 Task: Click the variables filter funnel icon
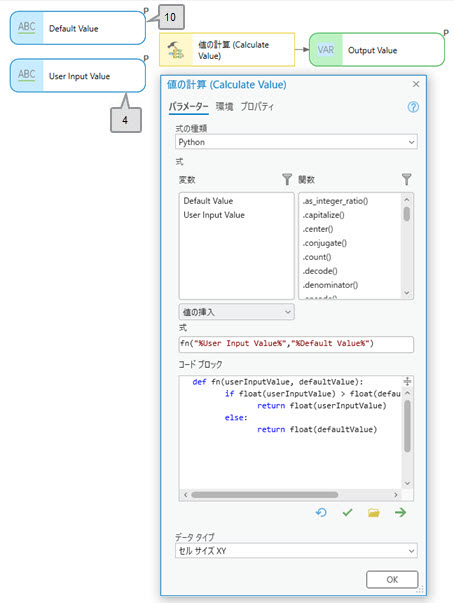tap(287, 179)
